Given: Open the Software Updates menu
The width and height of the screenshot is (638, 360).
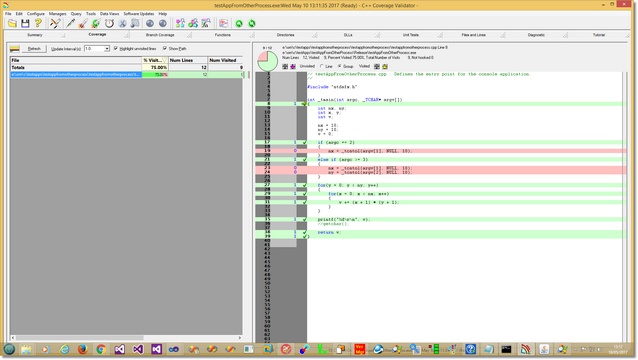Looking at the screenshot, I should (x=139, y=13).
